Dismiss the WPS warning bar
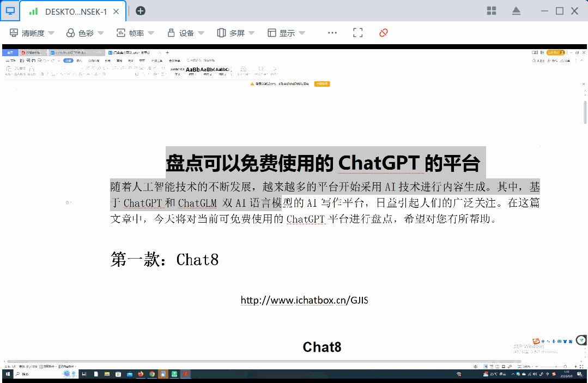588x383 pixels. pyautogui.click(x=584, y=84)
